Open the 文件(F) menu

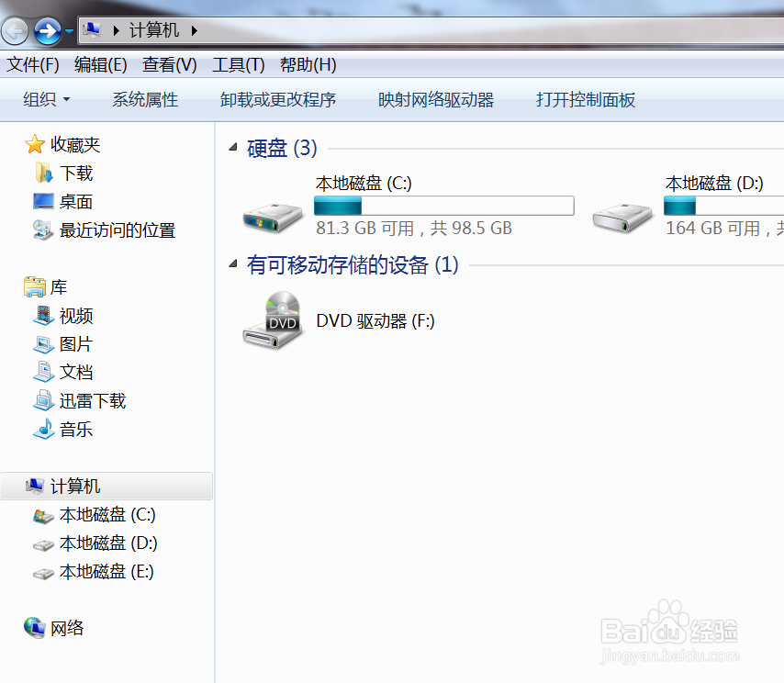point(33,64)
